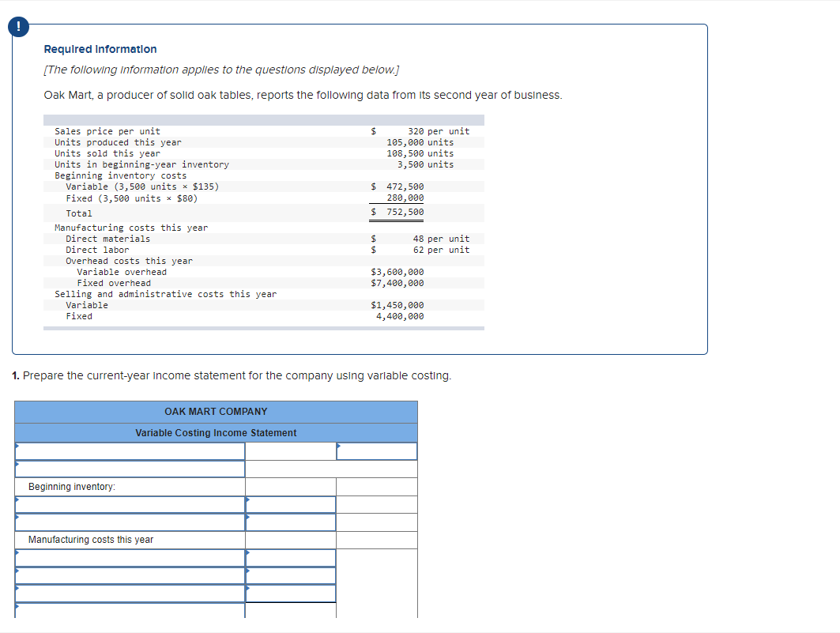This screenshot has width=840, height=633.
Task: Click the third amount cell under Manufacturing costs this year
Action: pyautogui.click(x=291, y=593)
